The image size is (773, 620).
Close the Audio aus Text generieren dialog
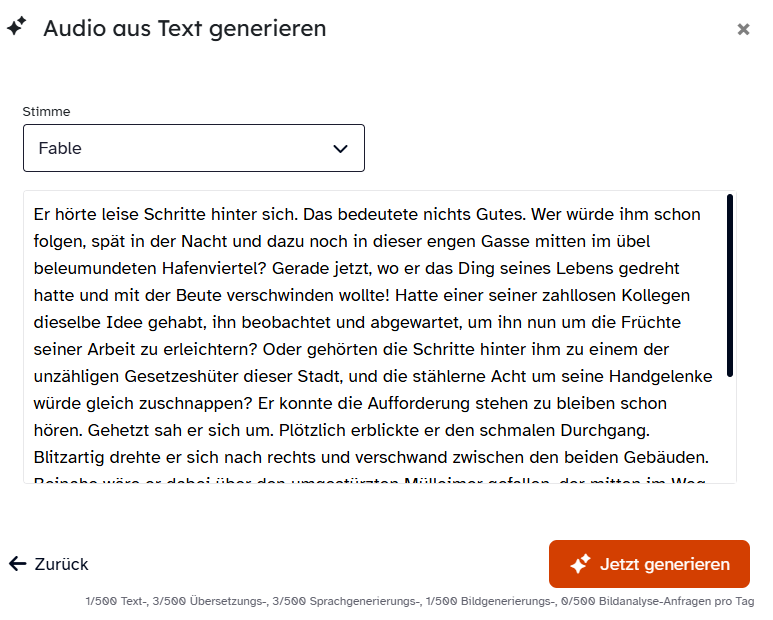743,30
